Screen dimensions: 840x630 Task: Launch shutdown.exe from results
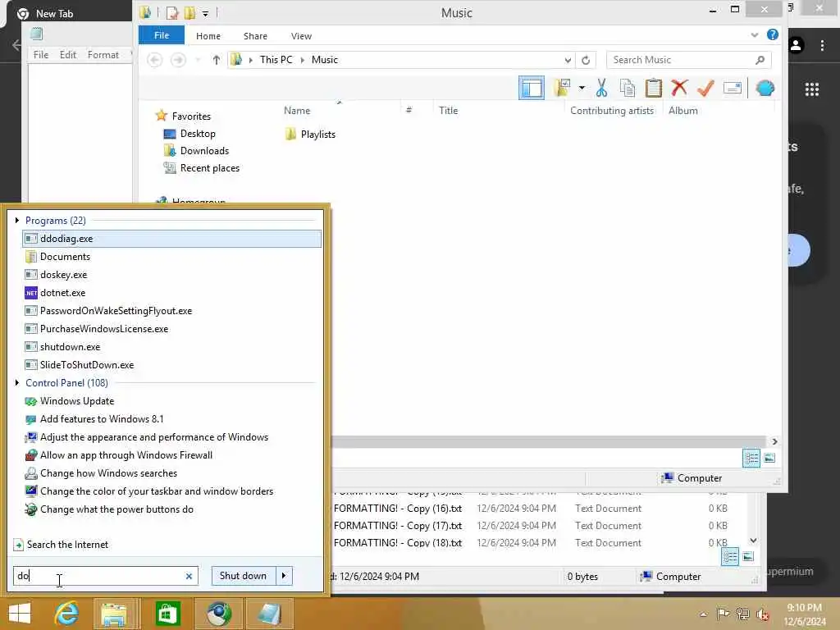coord(171,347)
